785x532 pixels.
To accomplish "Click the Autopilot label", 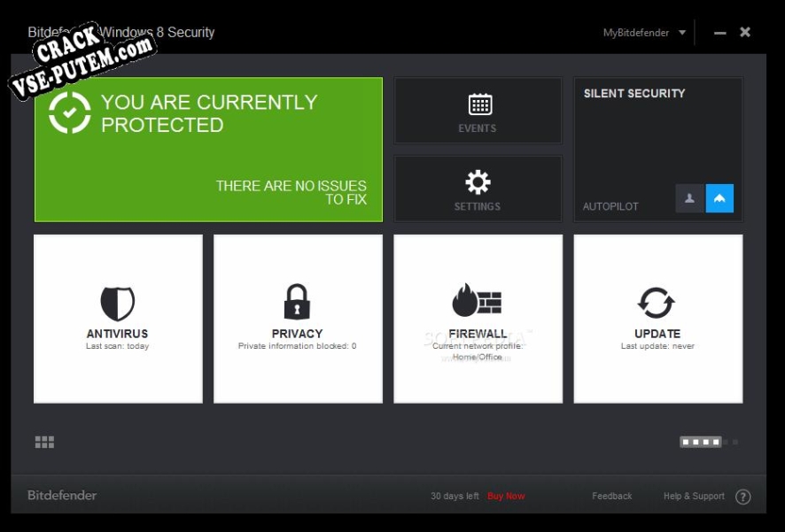I will click(610, 206).
